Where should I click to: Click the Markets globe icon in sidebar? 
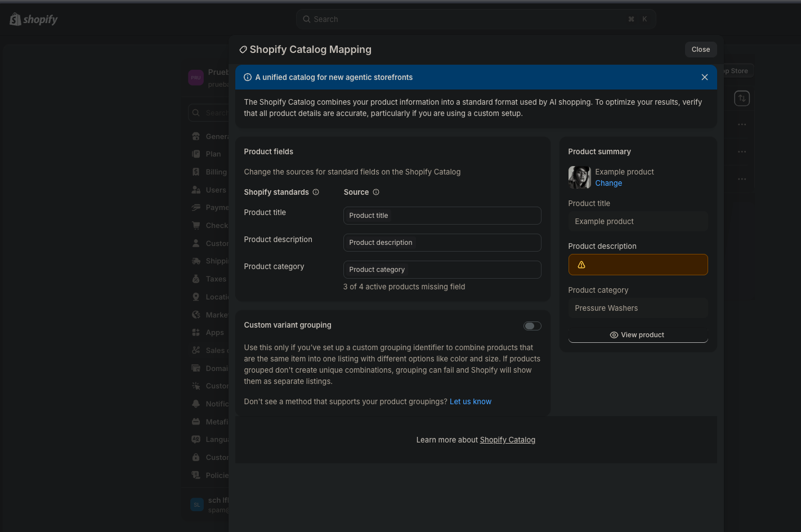coord(196,315)
